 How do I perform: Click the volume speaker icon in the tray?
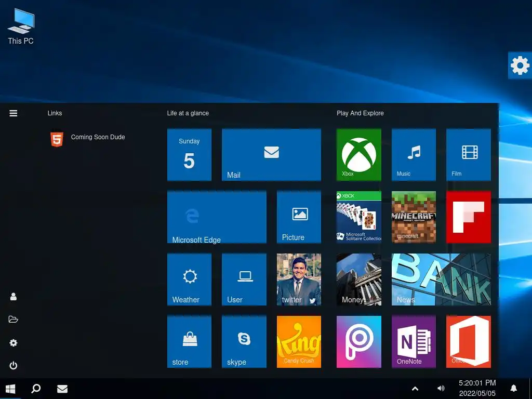[441, 389]
